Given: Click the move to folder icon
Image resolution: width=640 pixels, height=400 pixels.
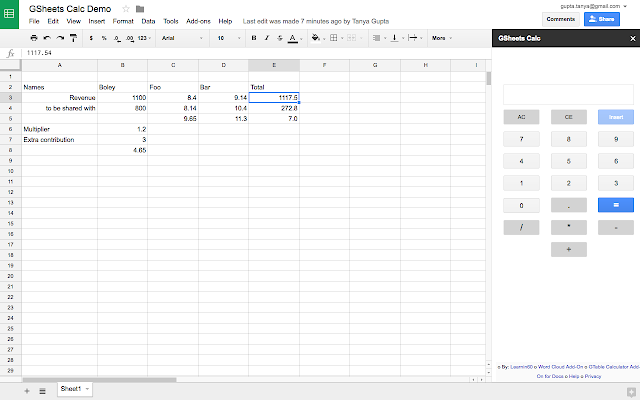Looking at the screenshot, I should [x=140, y=9].
